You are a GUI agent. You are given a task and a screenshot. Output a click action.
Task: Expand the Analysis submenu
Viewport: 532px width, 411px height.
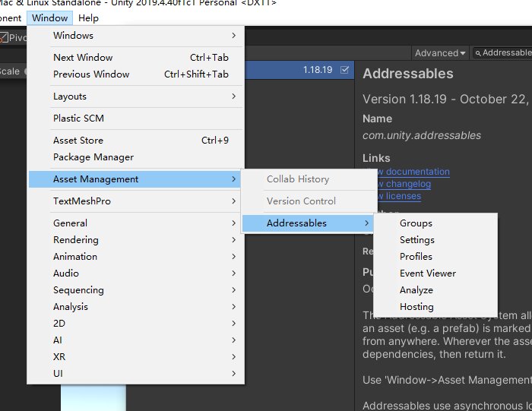[x=136, y=307]
